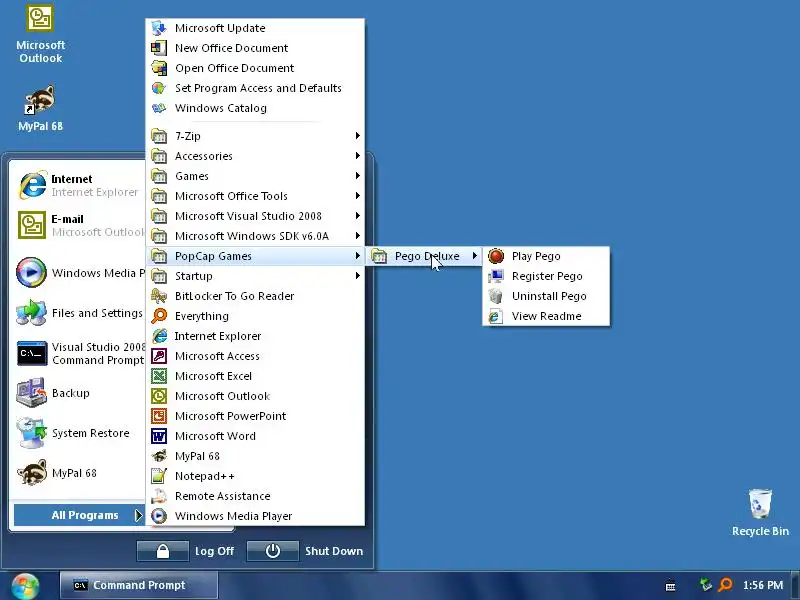
Task: Click the green tray icon beside Everything
Action: [x=706, y=585]
